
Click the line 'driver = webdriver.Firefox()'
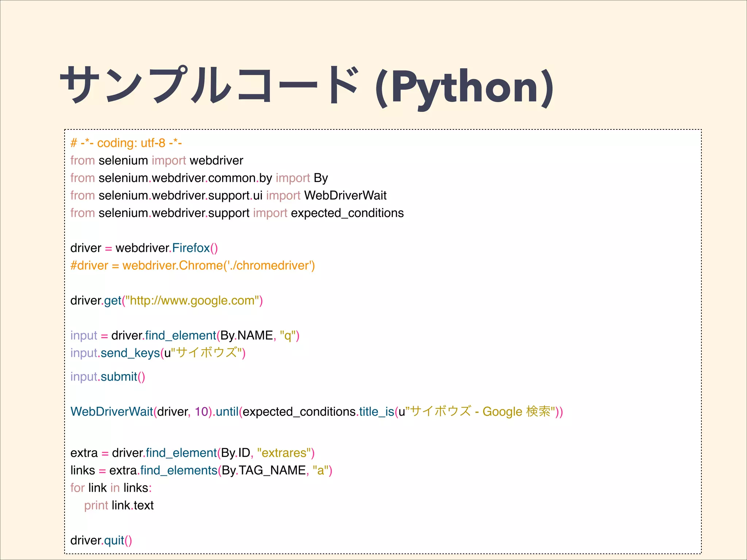point(144,248)
